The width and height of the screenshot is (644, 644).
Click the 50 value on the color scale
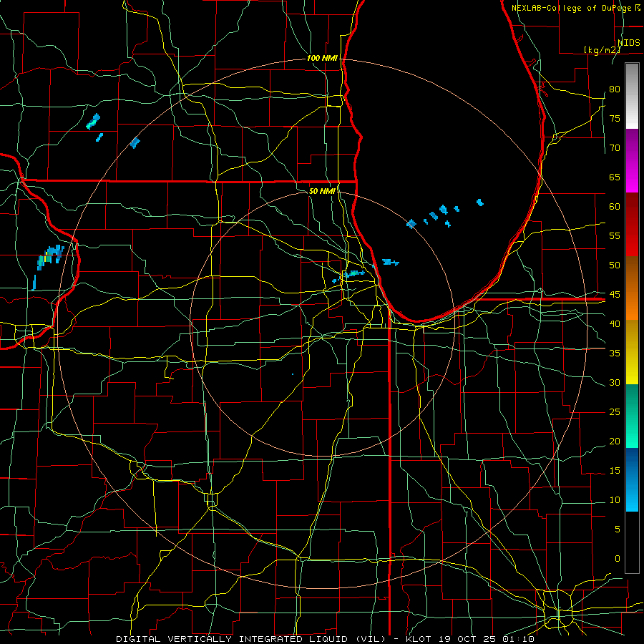[x=615, y=265]
